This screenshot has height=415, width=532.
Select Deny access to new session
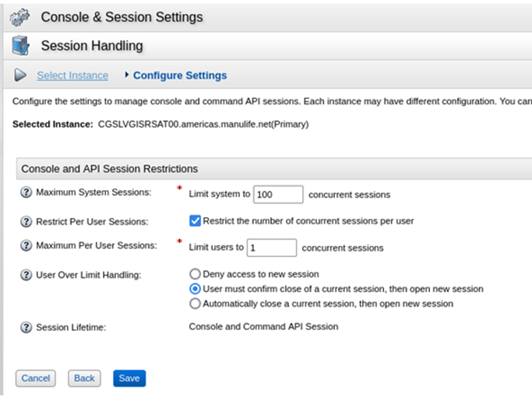[196, 274]
